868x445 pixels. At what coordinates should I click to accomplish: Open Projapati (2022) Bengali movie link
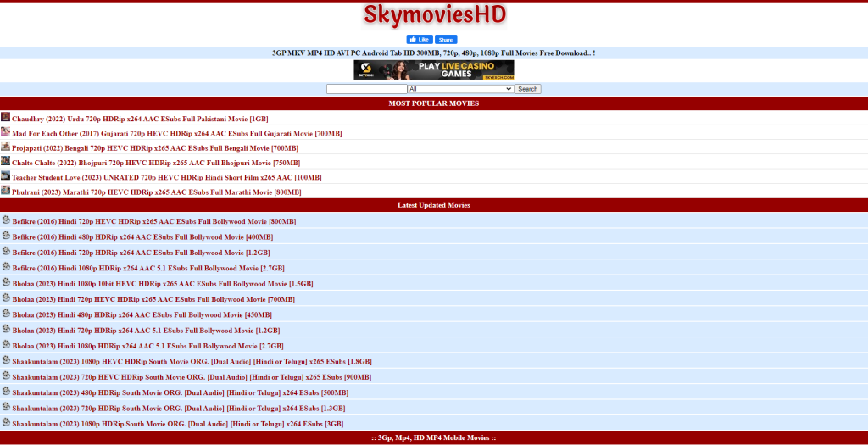[x=155, y=148]
